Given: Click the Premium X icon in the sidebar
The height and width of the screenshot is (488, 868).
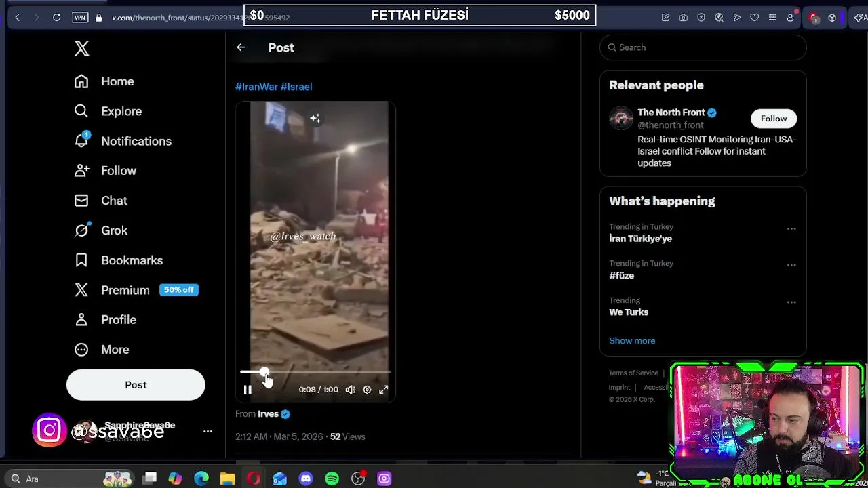Looking at the screenshot, I should (x=81, y=290).
